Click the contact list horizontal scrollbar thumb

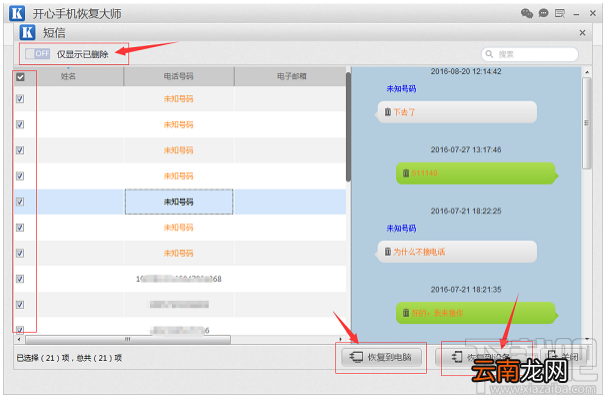pyautogui.click(x=128, y=340)
